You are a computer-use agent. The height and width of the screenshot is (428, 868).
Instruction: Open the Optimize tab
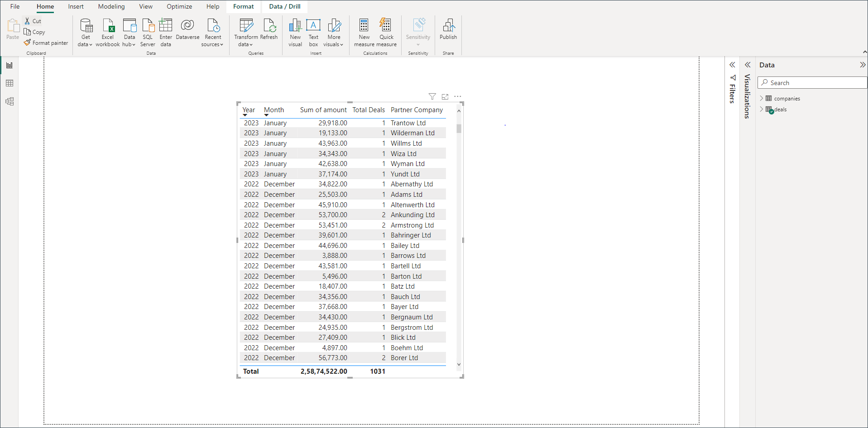179,6
